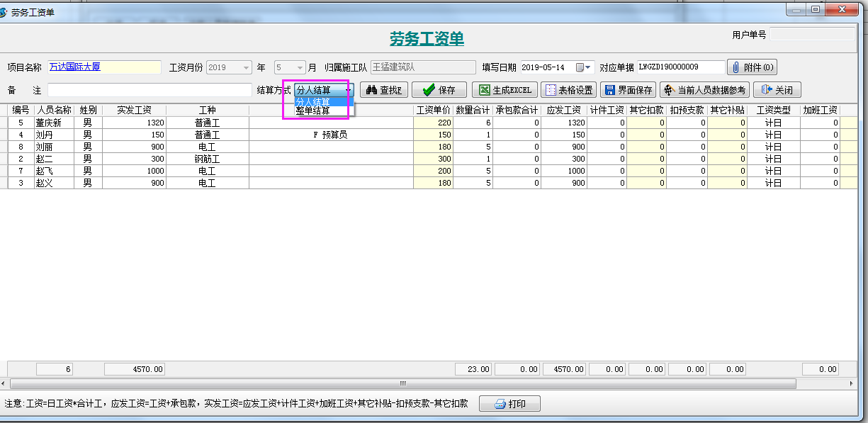Click the horizontal scrollbar below the table

(402, 383)
